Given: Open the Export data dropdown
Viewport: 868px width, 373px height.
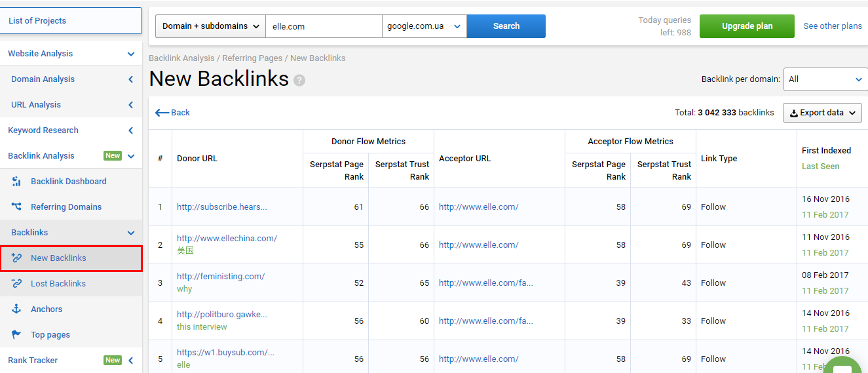Looking at the screenshot, I should pos(822,113).
